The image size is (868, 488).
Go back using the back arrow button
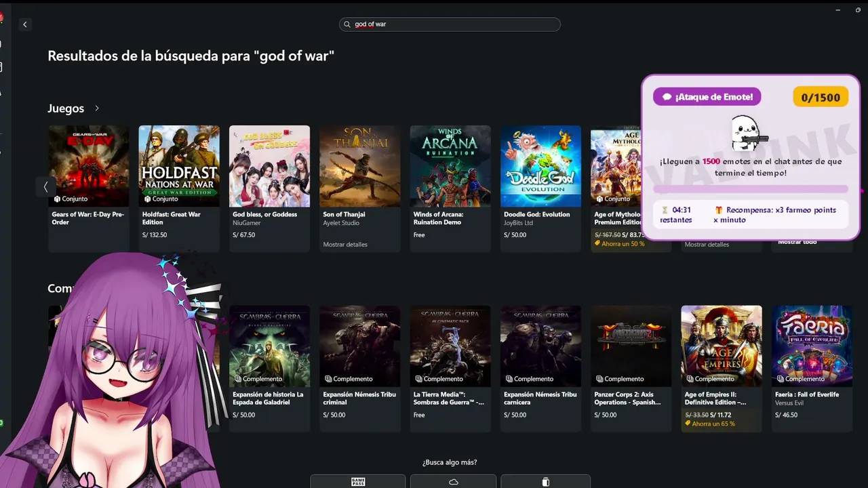[x=25, y=24]
